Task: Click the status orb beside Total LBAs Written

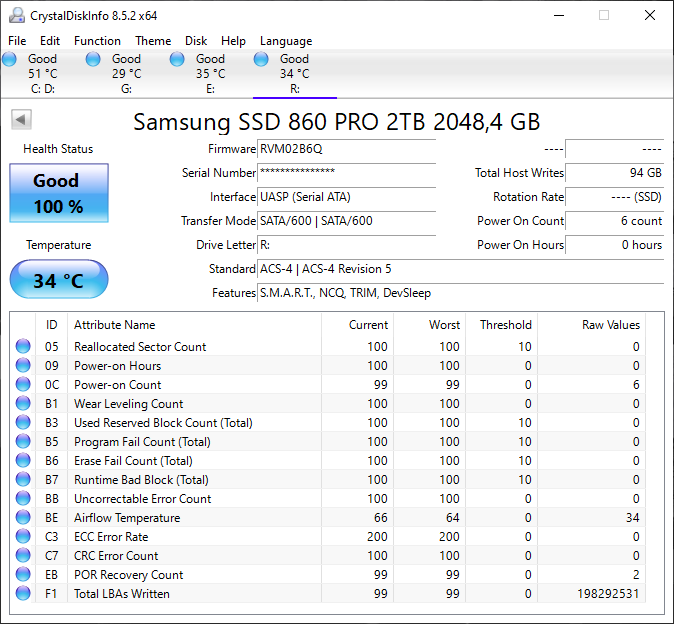Action: (x=23, y=594)
